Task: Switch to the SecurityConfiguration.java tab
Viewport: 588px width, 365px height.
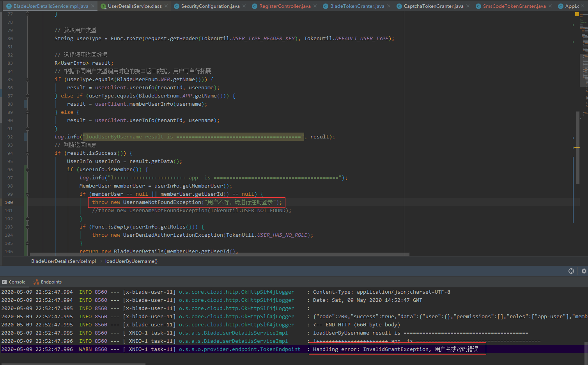Action: 210,6
